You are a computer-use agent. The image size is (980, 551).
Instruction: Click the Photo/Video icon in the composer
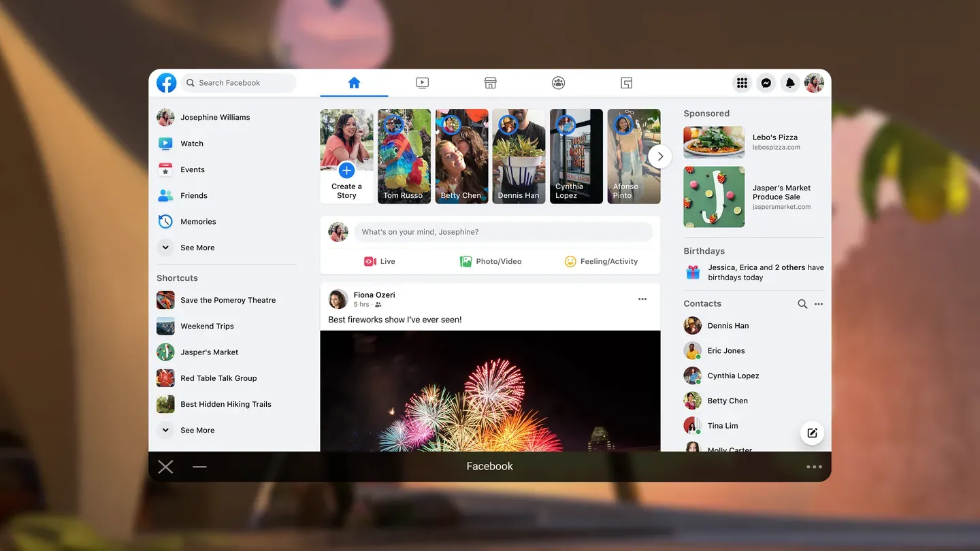pos(465,261)
